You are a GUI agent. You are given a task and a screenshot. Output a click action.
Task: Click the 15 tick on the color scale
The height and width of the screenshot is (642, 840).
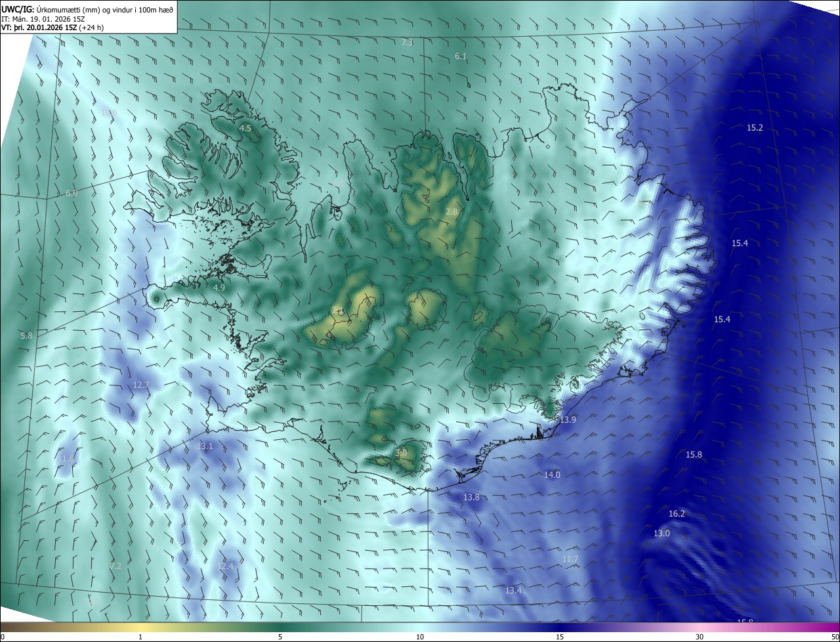560,637
